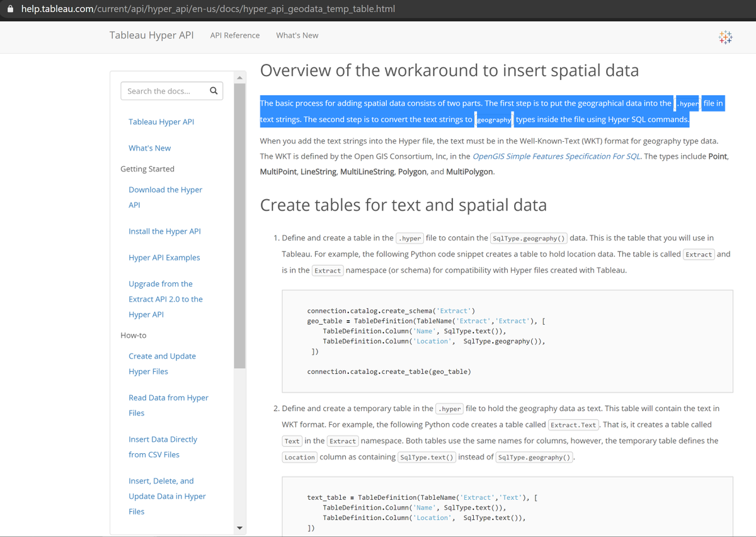Click the highlighted '.hyper' code label
756x537 pixels.
(687, 104)
